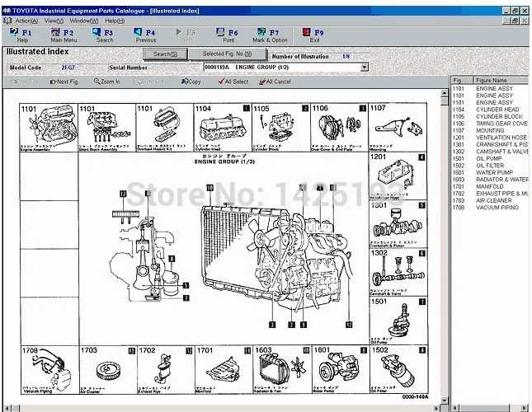This screenshot has height=412, width=532.
Task: Open the Window menu
Action: (x=84, y=21)
